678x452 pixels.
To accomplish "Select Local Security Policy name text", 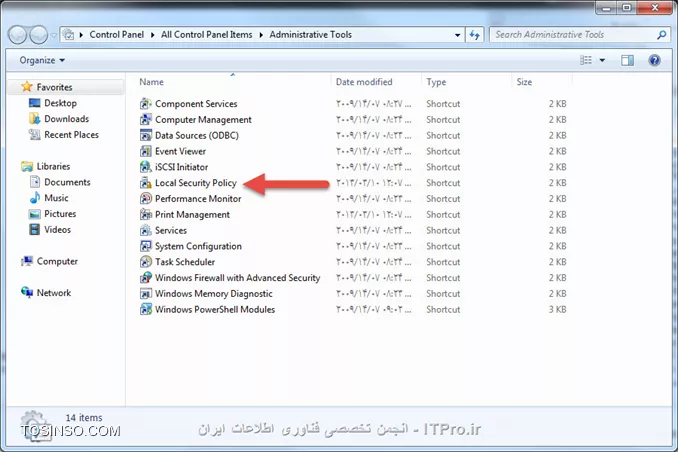I will tap(196, 183).
